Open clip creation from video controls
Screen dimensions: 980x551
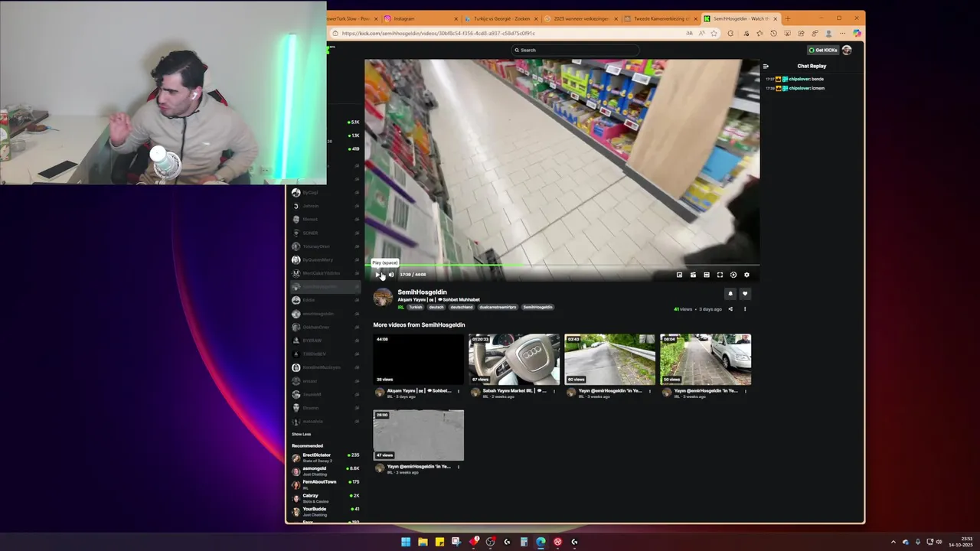(693, 275)
